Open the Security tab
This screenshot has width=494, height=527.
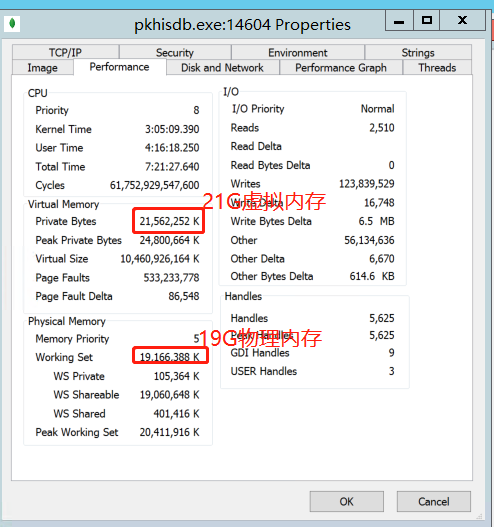click(x=175, y=52)
